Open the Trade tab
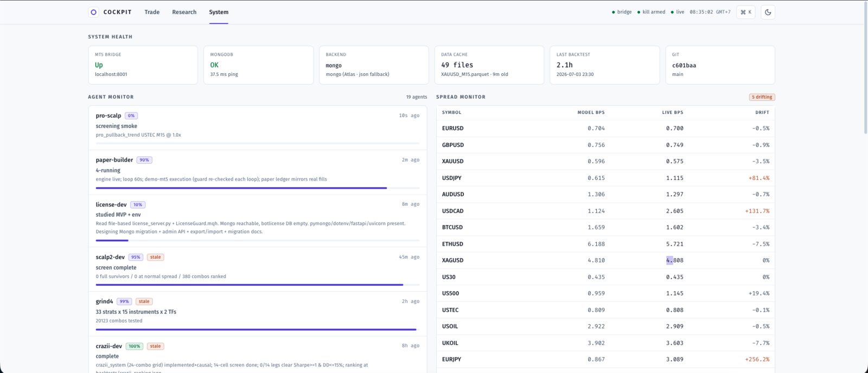 click(152, 12)
